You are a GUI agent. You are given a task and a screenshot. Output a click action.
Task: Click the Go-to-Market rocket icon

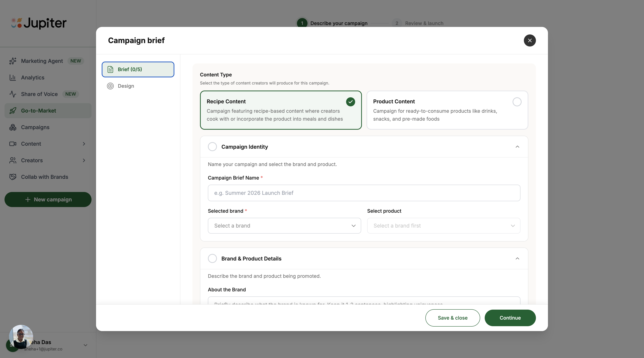click(x=13, y=111)
